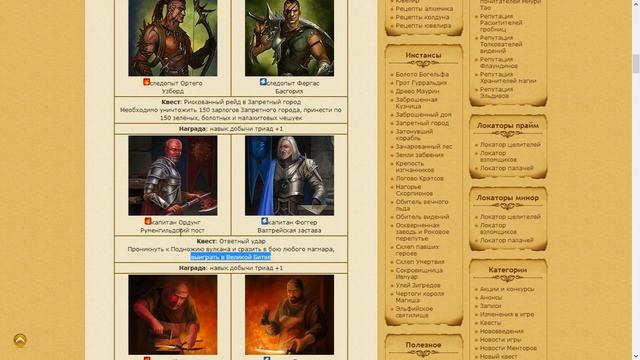640x360 pixels.
Task: Open the Запретный город sidebar link
Action: [422, 123]
